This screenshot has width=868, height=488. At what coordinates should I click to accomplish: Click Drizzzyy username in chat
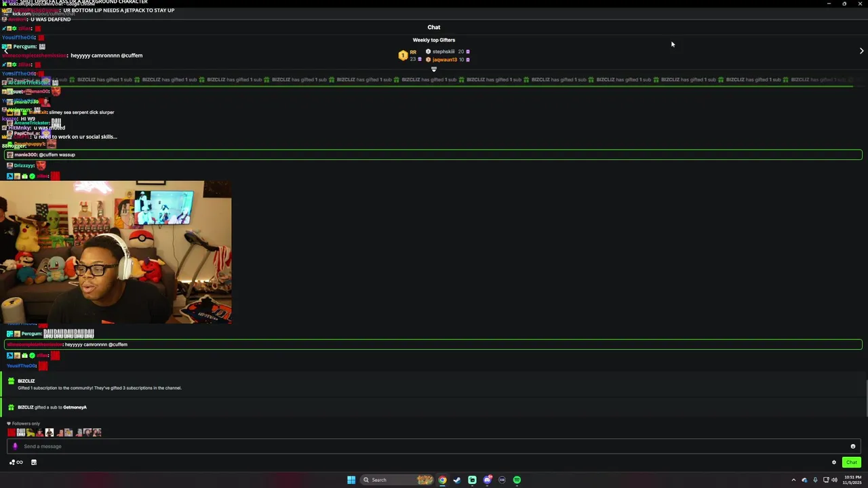tap(24, 165)
